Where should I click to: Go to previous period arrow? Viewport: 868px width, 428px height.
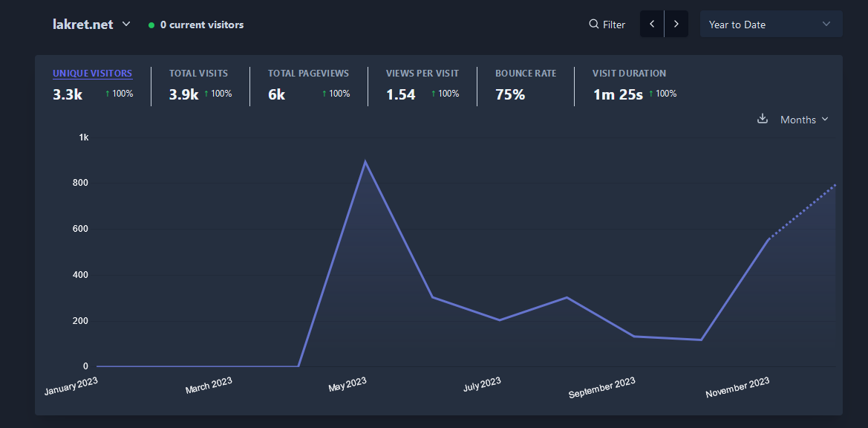point(652,24)
